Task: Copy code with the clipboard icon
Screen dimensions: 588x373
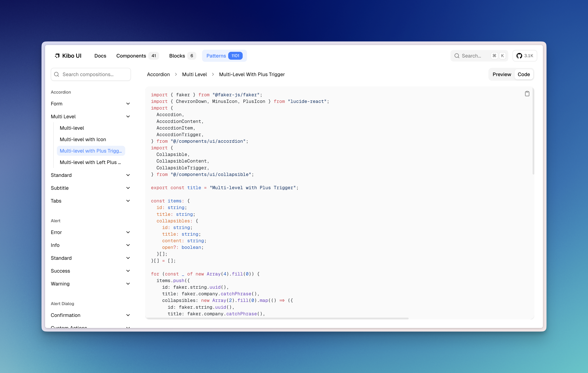Action: coord(527,94)
